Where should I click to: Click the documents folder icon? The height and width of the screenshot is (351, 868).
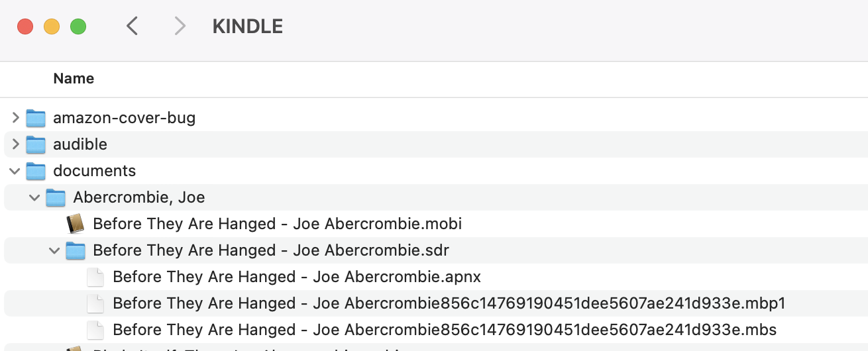36,171
